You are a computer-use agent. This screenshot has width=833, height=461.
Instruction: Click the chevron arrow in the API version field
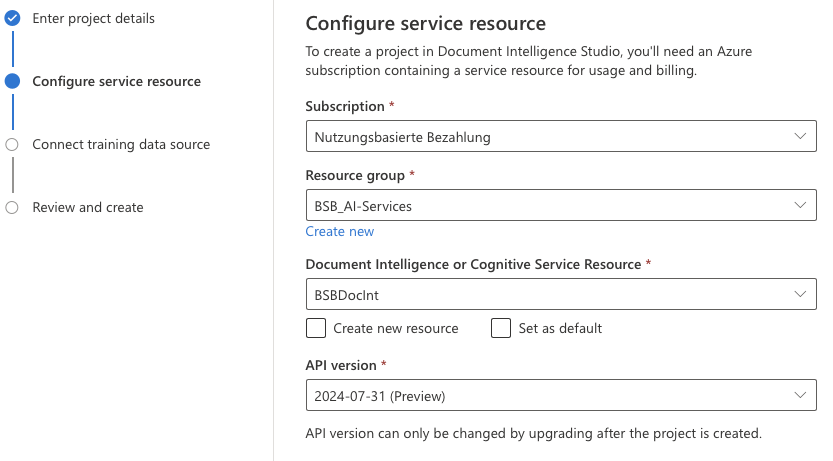pyautogui.click(x=799, y=396)
